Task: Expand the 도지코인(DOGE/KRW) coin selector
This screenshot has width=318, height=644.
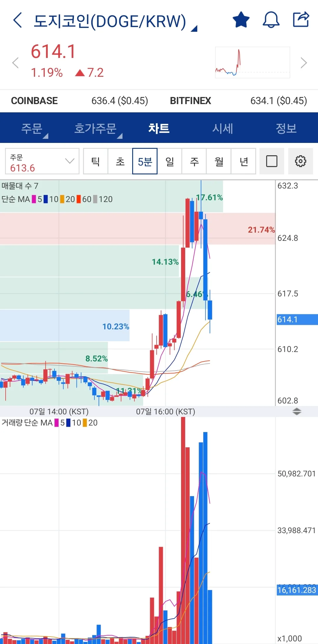Action: pos(115,21)
